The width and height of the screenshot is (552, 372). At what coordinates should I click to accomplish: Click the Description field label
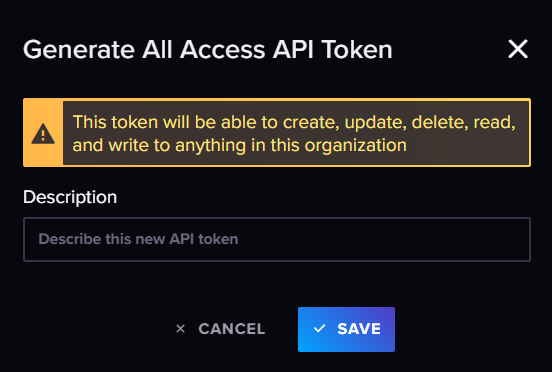70,197
